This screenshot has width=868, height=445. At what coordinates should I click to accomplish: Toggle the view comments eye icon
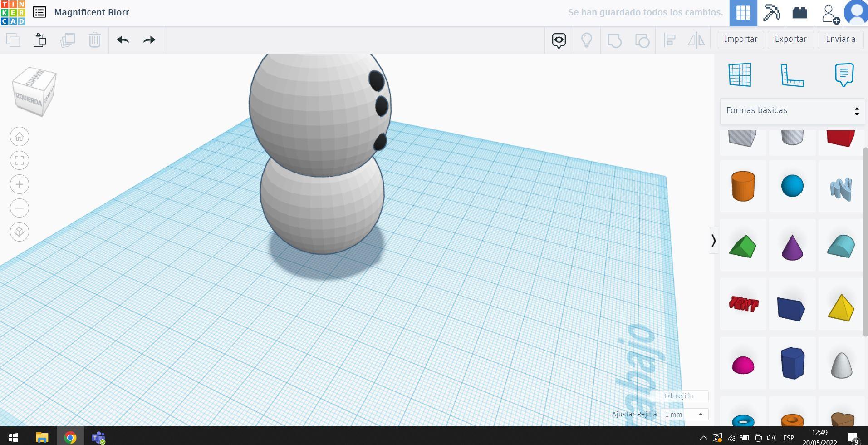[559, 40]
